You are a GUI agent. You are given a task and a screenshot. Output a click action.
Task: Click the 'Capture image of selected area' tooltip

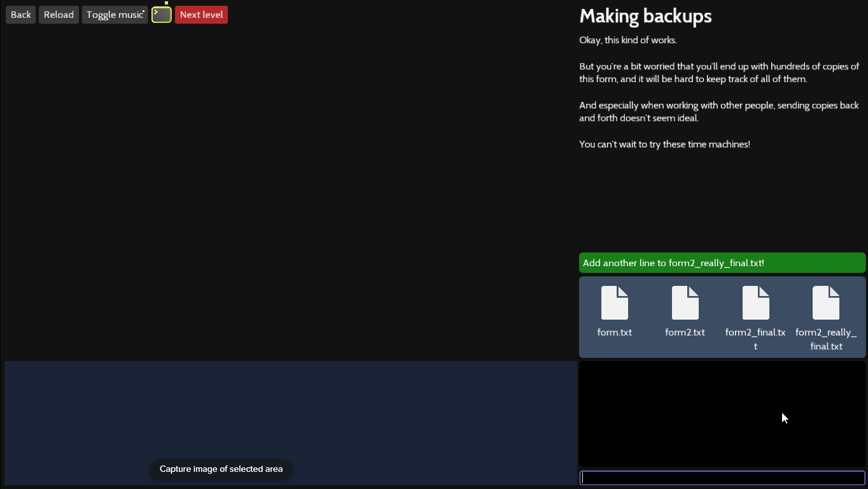(221, 469)
